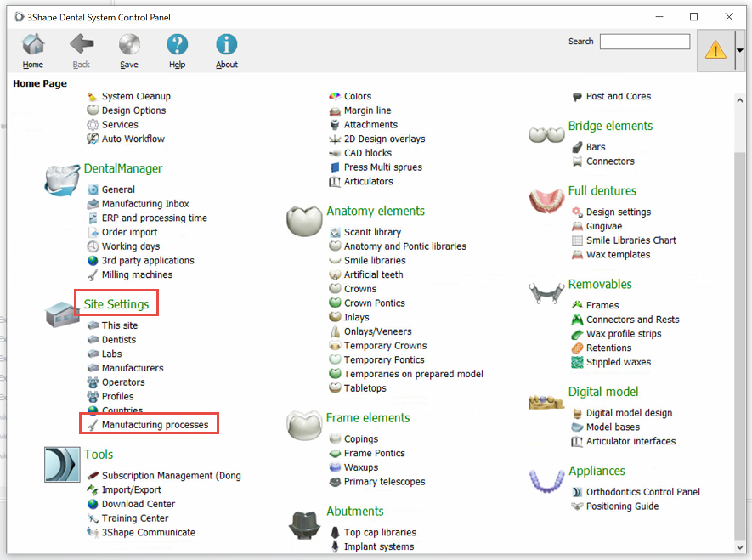This screenshot has width=752, height=560.
Task: Open the DentalManager section heading
Action: click(123, 168)
